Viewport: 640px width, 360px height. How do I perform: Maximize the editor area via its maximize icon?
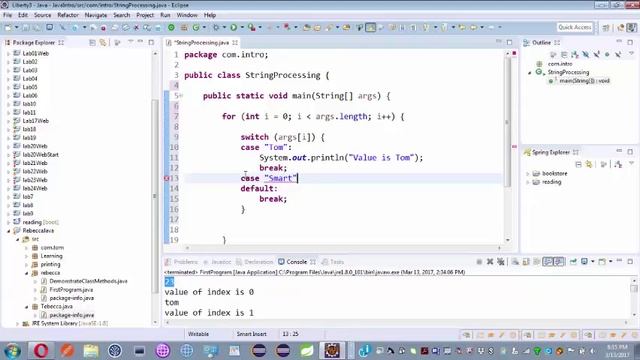(509, 42)
